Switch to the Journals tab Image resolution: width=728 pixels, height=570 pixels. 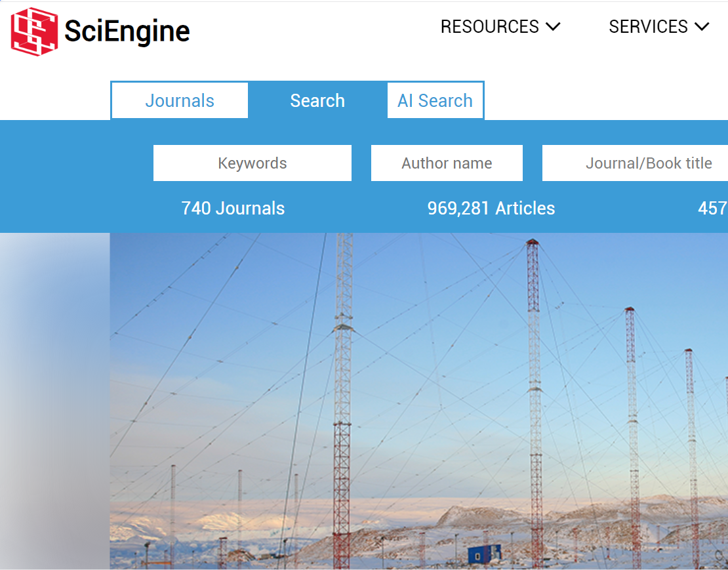(x=180, y=101)
